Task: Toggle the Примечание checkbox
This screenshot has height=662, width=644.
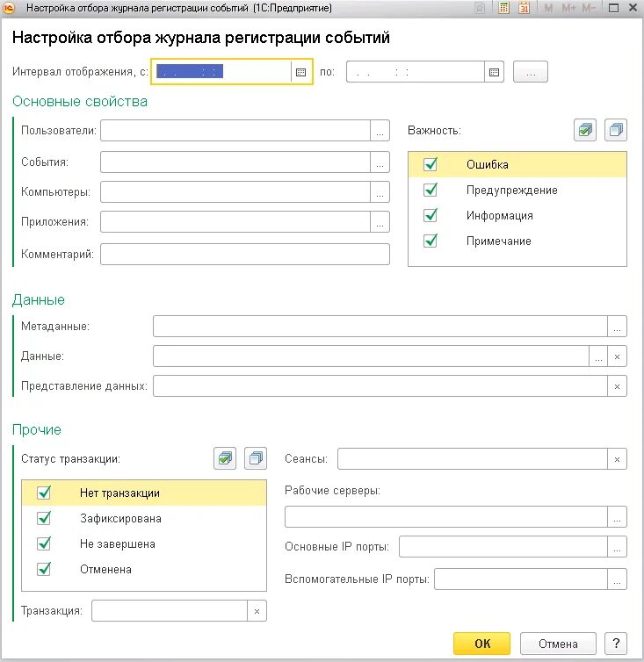Action: (431, 241)
